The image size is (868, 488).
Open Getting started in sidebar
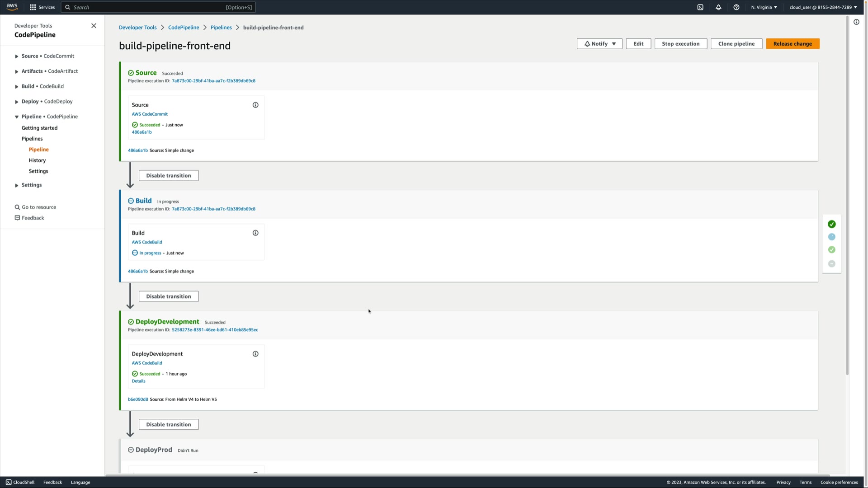click(x=39, y=128)
